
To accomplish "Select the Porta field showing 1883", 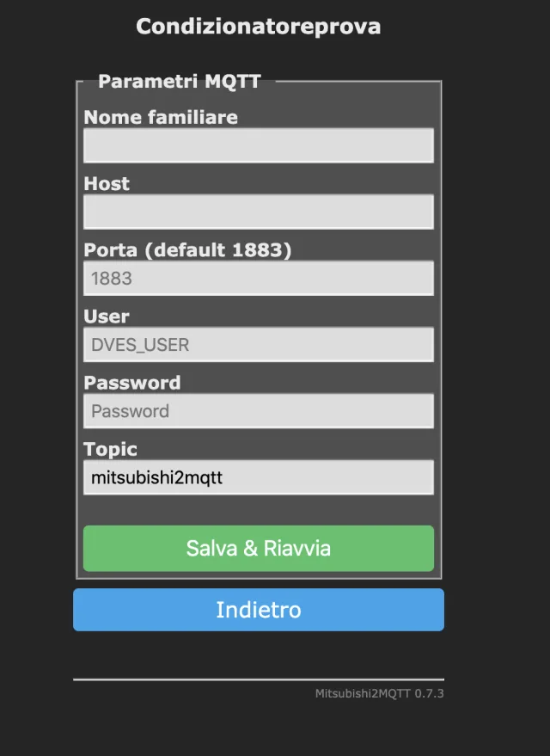I will tap(258, 278).
